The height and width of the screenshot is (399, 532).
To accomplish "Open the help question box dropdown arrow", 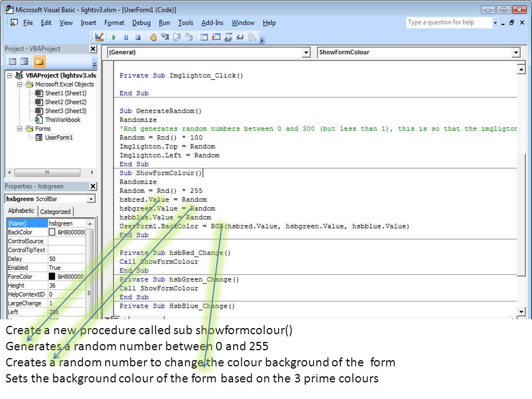I will coord(495,23).
